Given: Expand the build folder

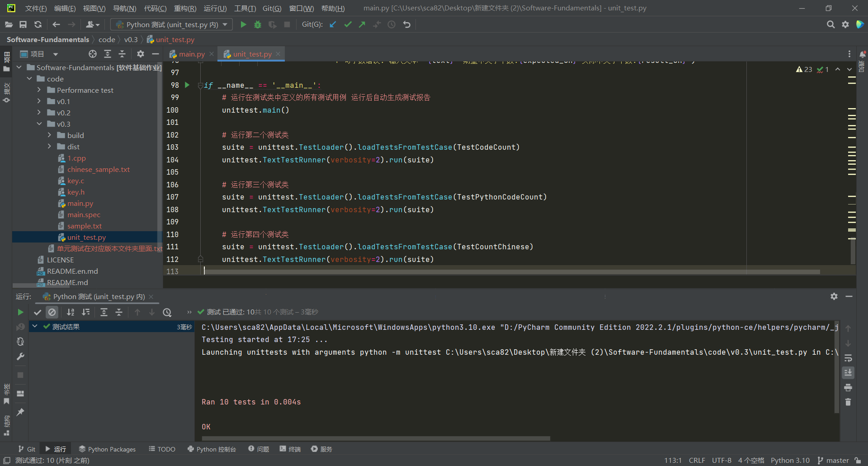Looking at the screenshot, I should point(50,135).
